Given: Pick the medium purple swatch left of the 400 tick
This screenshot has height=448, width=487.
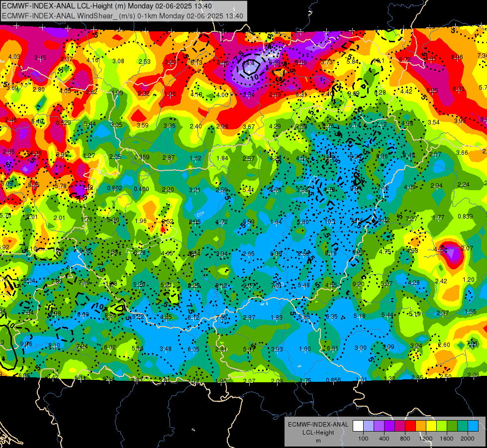Looking at the screenshot, I should (379, 426).
